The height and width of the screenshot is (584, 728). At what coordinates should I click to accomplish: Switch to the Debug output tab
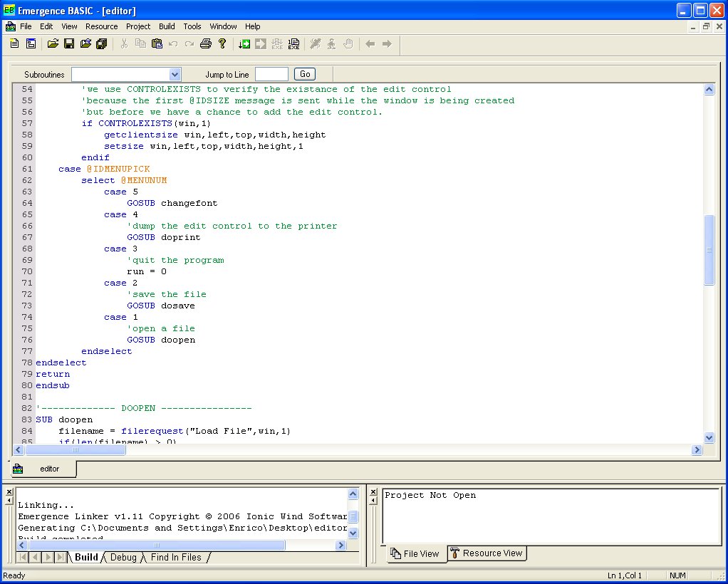pos(123,557)
